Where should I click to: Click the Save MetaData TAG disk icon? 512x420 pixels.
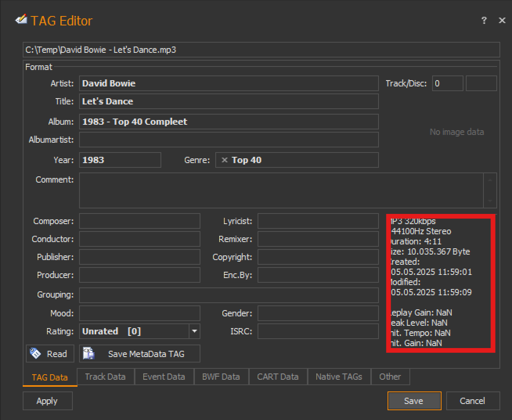[89, 354]
